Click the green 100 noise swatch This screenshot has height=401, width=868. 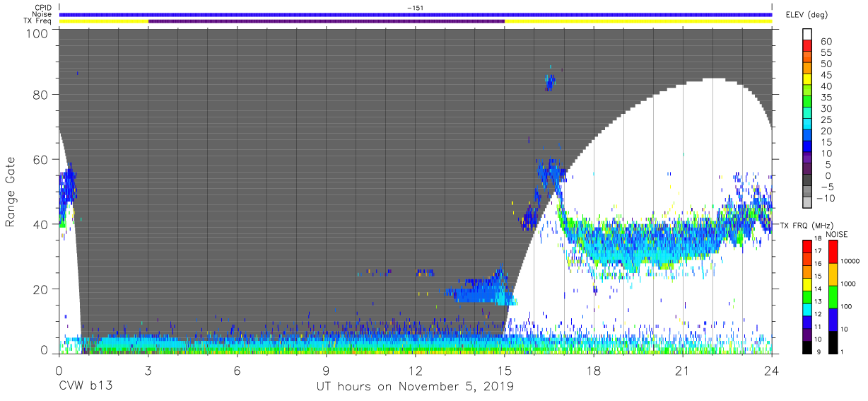833,296
